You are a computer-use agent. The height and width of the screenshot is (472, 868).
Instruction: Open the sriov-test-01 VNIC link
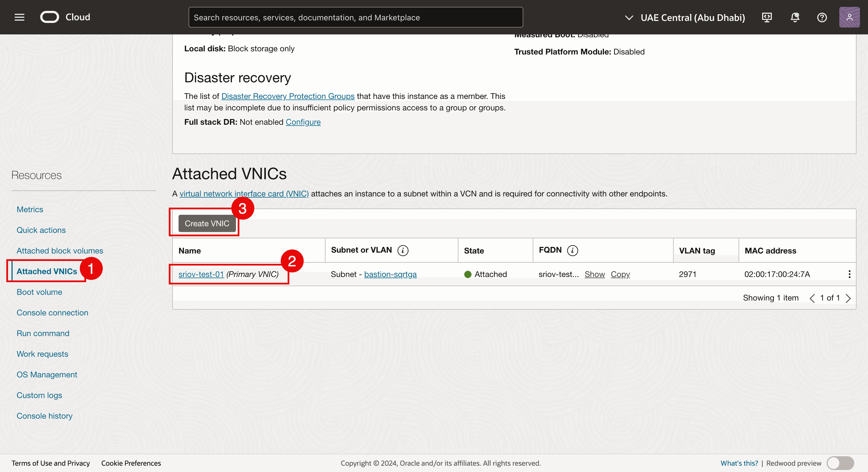pos(201,274)
